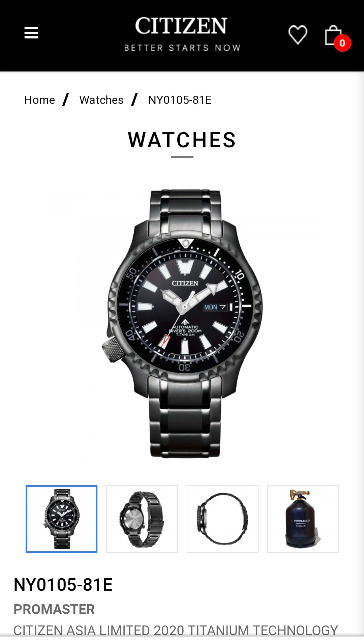Show the case back view thumbnail
The image size is (364, 643).
tap(142, 519)
